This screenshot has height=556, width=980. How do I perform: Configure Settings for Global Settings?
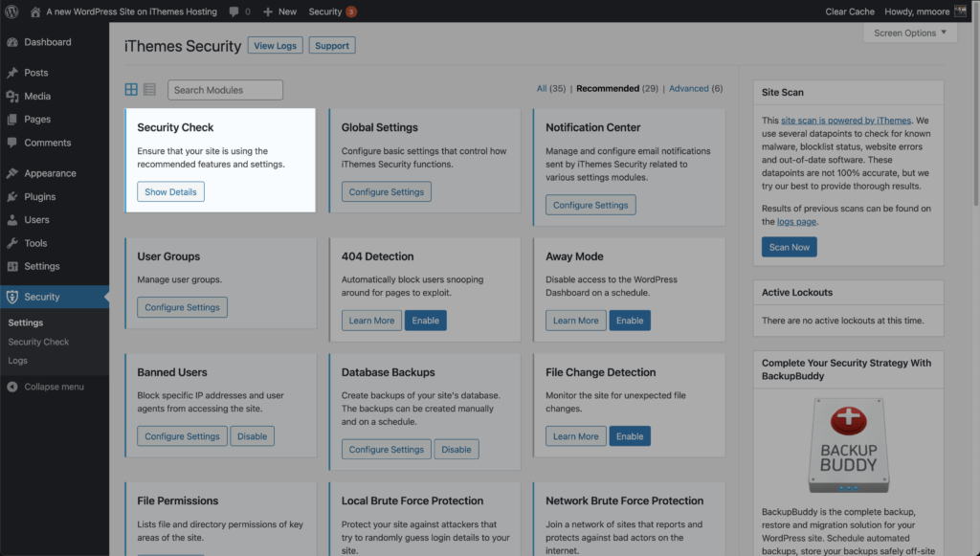point(387,191)
